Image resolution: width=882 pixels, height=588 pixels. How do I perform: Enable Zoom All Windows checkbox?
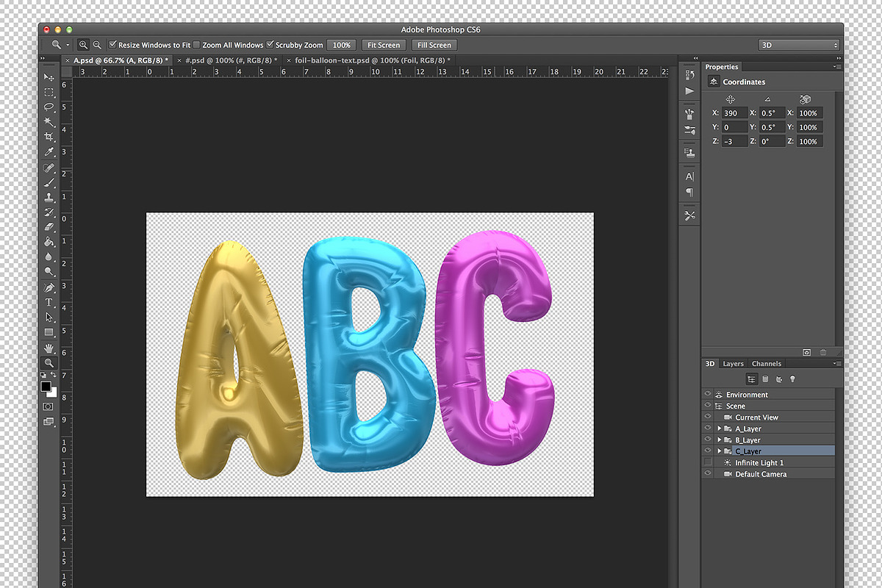pyautogui.click(x=196, y=45)
